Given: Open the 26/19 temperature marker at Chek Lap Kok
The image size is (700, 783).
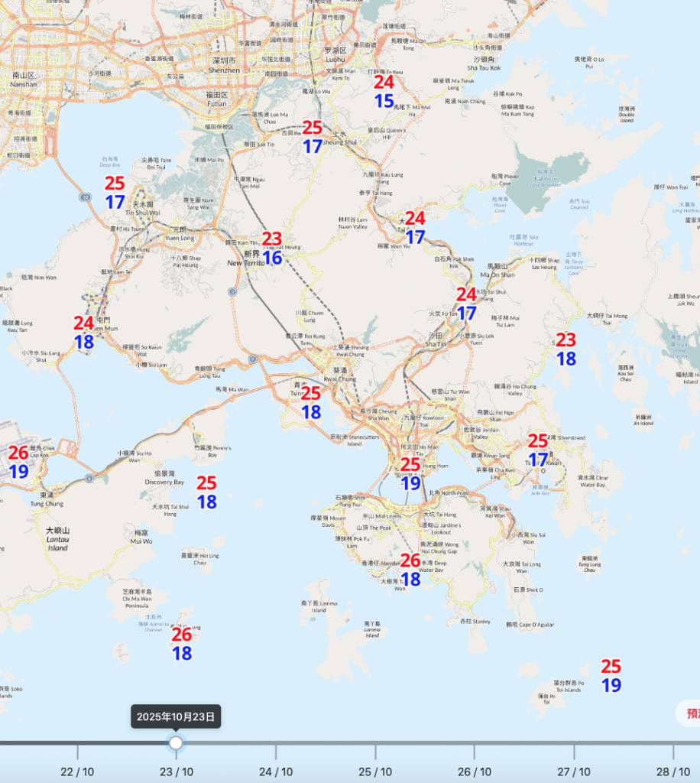Looking at the screenshot, I should click(18, 463).
